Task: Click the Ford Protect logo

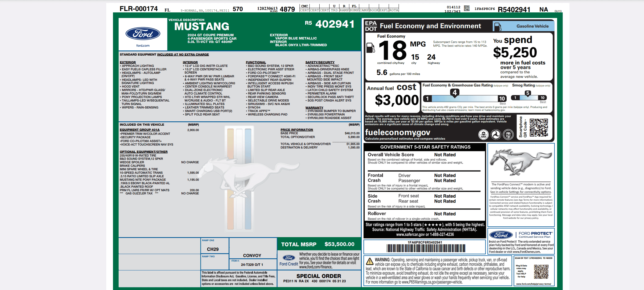Action: click(x=501, y=235)
